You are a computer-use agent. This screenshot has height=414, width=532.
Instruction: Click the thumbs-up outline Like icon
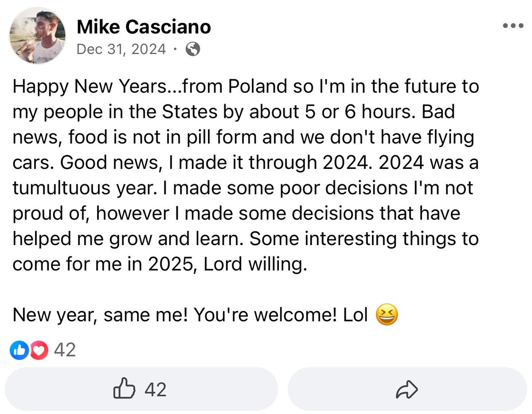pyautogui.click(x=124, y=389)
